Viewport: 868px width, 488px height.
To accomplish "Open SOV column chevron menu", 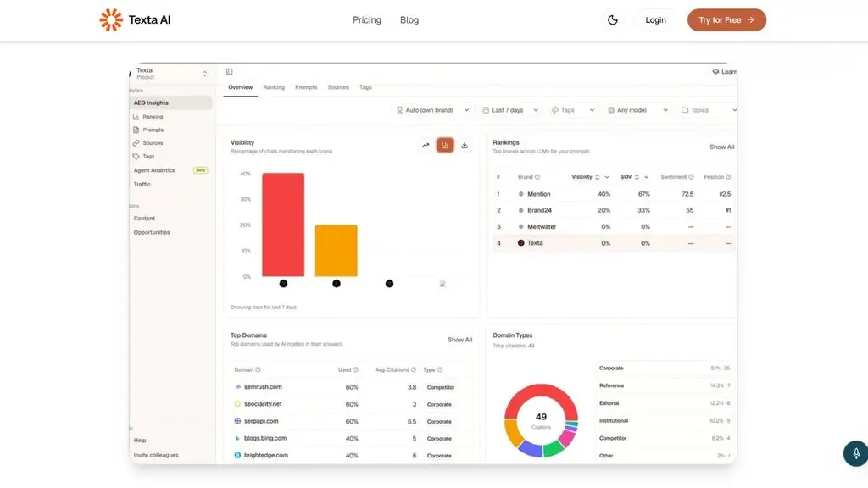I will coord(646,177).
